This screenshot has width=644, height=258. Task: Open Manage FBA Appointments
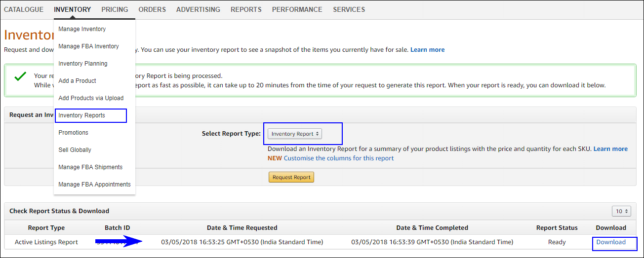(x=94, y=184)
